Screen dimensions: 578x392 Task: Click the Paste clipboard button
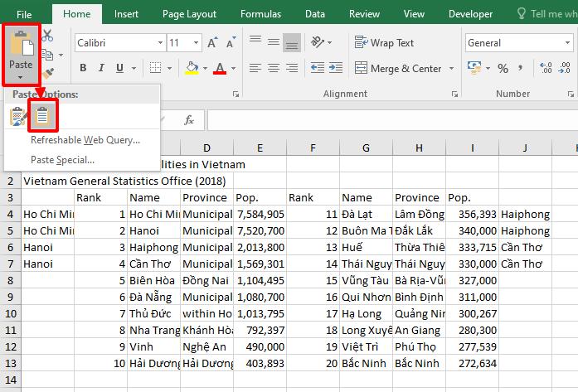pos(21,44)
